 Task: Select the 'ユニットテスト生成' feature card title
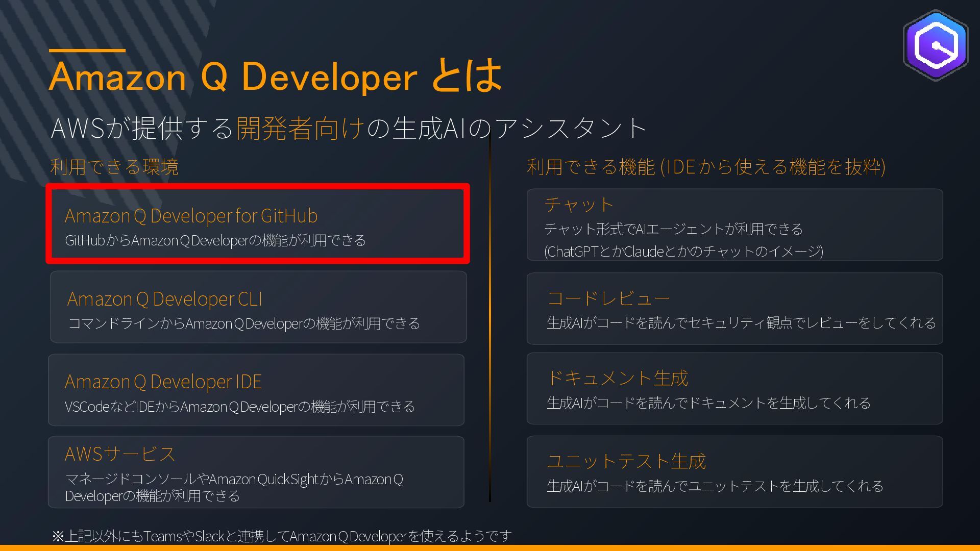(626, 461)
